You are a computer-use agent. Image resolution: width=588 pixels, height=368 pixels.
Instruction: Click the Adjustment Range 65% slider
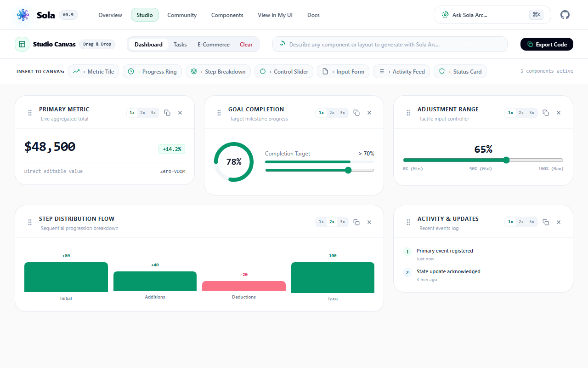pos(483,160)
